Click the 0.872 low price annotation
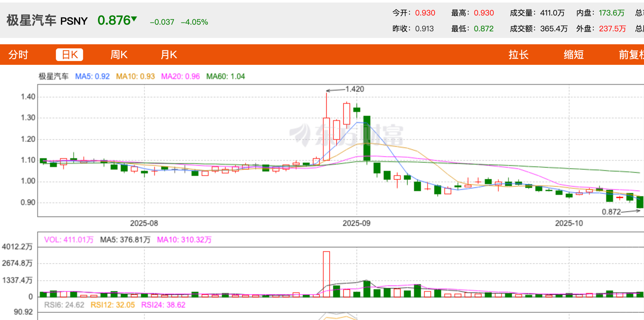644x320 pixels. (611, 212)
